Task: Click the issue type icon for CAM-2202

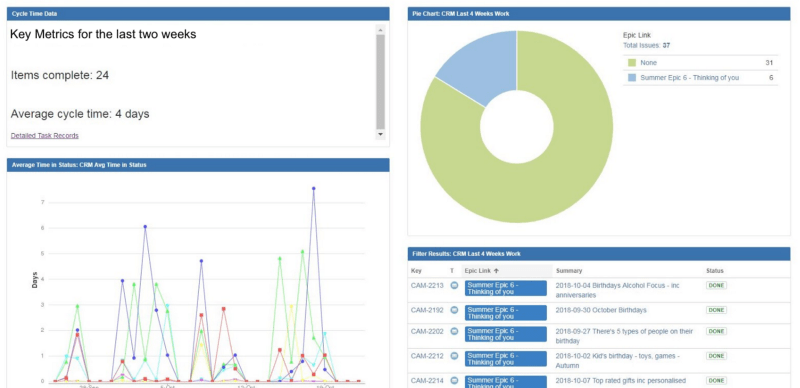Action: [x=454, y=331]
